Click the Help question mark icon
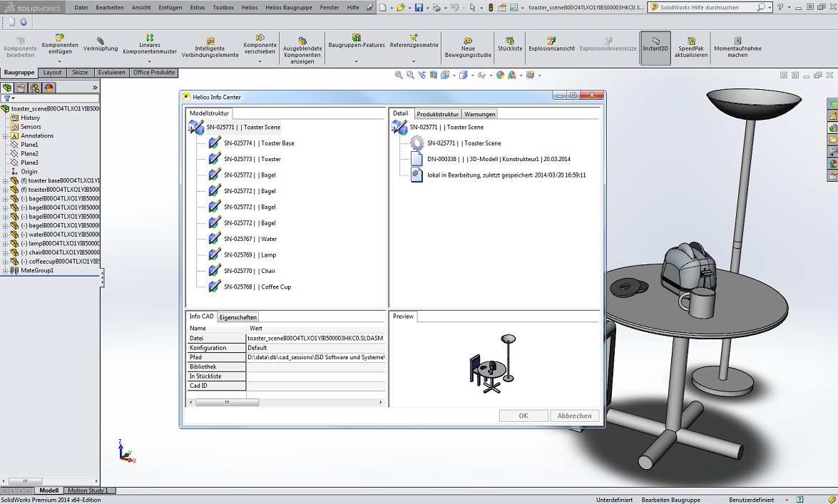 pos(780,7)
